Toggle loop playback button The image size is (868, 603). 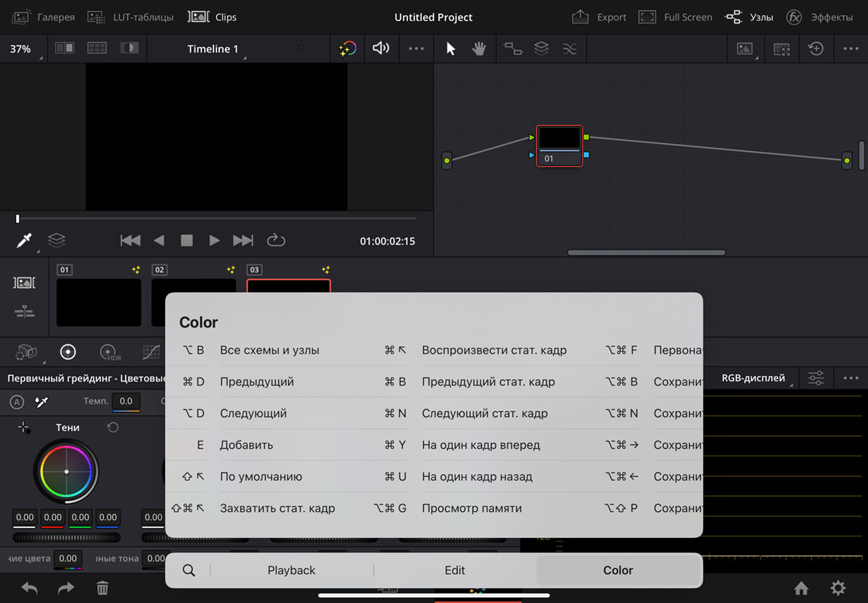[276, 240]
